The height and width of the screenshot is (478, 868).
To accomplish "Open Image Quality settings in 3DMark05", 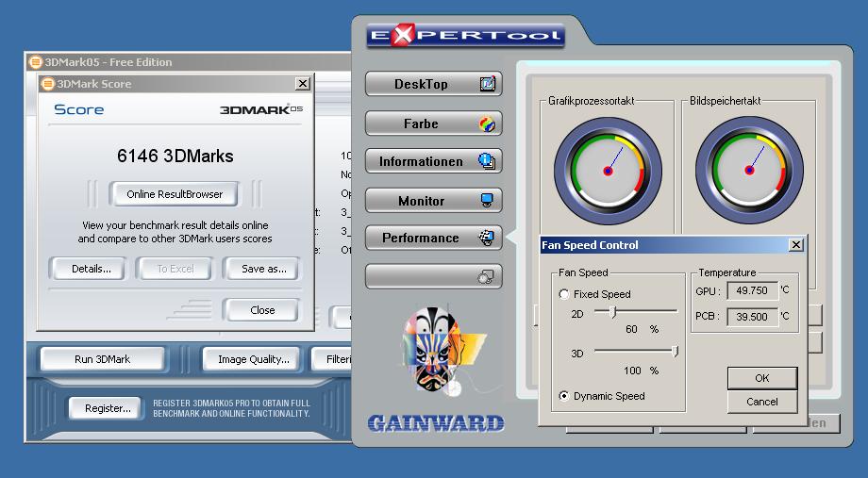I will [x=254, y=359].
